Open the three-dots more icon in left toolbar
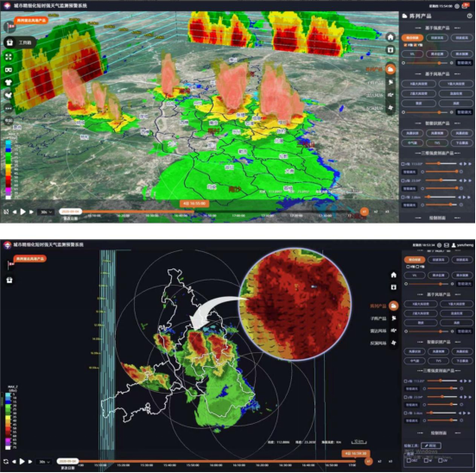476x473 pixels. [x=9, y=108]
